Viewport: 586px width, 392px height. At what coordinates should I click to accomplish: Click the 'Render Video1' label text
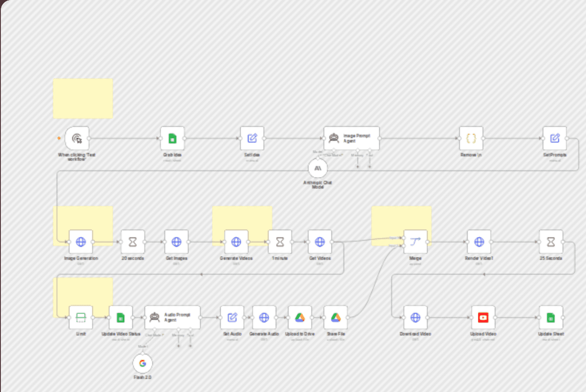(x=479, y=258)
